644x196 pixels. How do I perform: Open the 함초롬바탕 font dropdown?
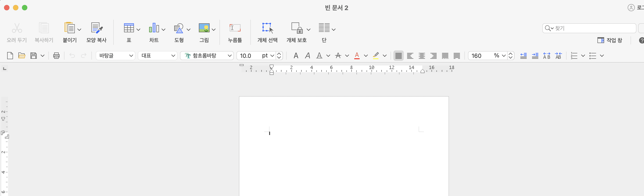pos(207,56)
